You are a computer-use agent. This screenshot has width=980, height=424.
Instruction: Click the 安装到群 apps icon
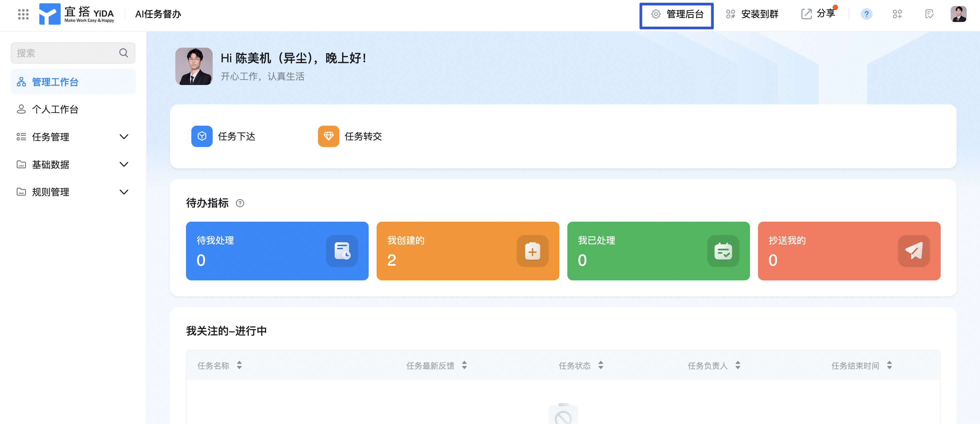point(730,14)
